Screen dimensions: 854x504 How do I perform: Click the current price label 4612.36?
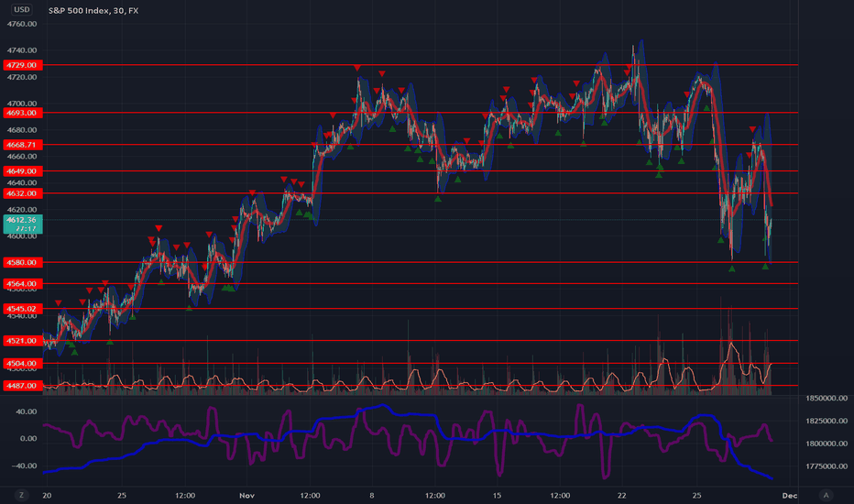coord(22,224)
